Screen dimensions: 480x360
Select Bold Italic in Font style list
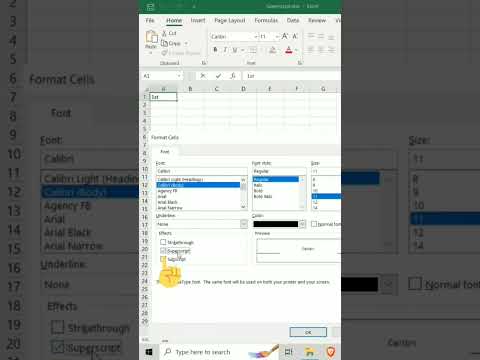click(x=276, y=197)
